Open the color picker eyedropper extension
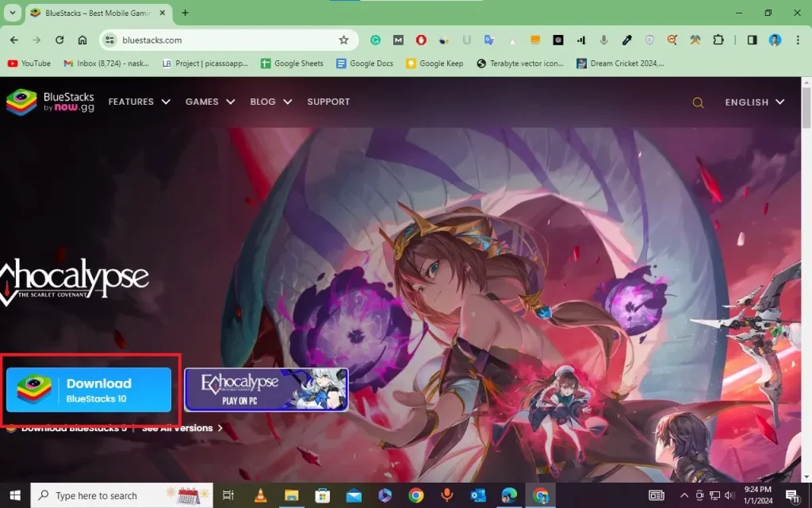 point(626,40)
